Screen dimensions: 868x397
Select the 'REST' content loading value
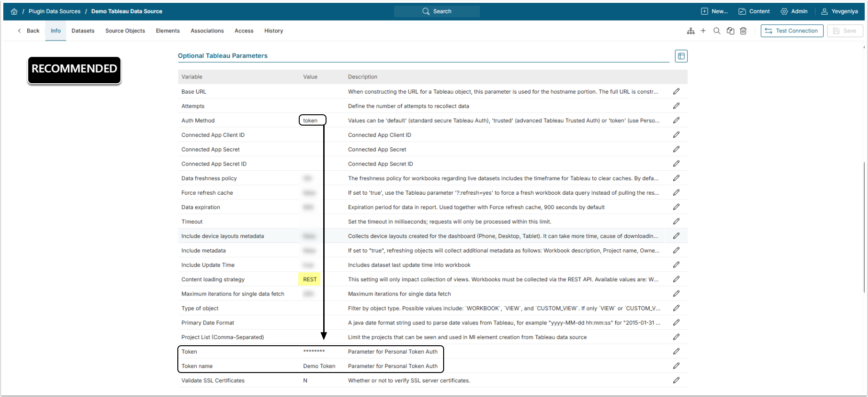click(x=310, y=279)
